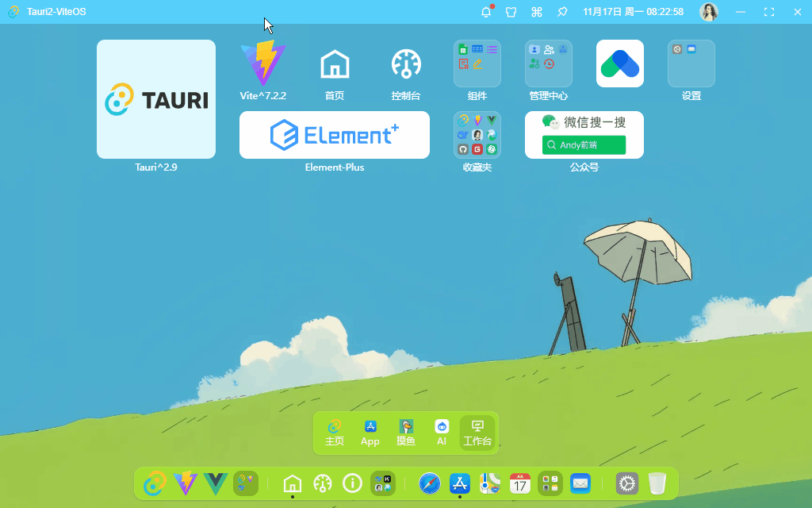Open the user avatar menu
The width and height of the screenshot is (812, 508).
[x=708, y=11]
